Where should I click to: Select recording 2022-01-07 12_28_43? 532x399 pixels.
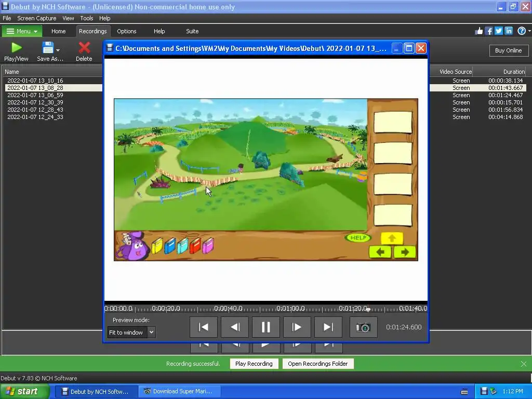coord(35,110)
